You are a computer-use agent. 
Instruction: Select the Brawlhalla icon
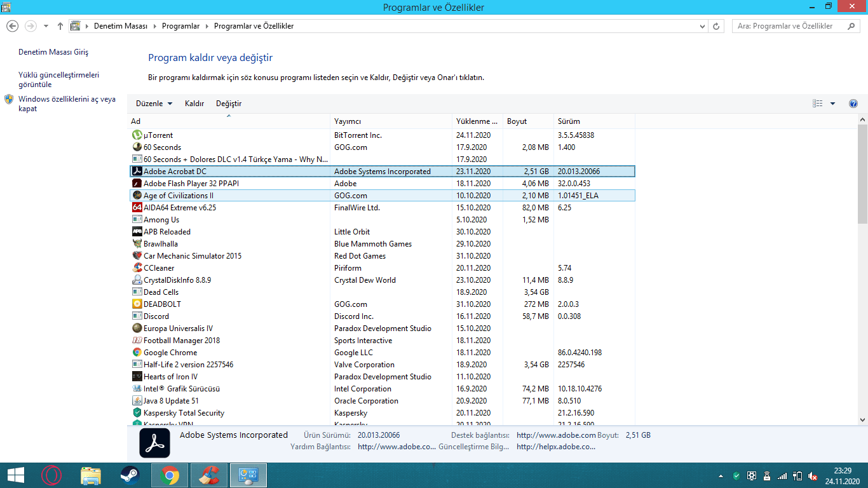point(137,243)
